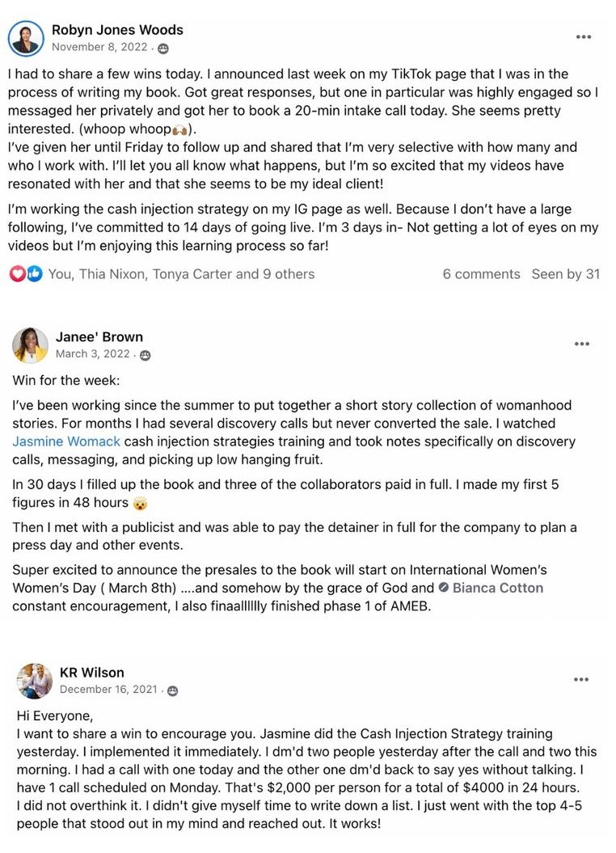
Task: View the 6 comments on Robyn's post
Action: 481,274
